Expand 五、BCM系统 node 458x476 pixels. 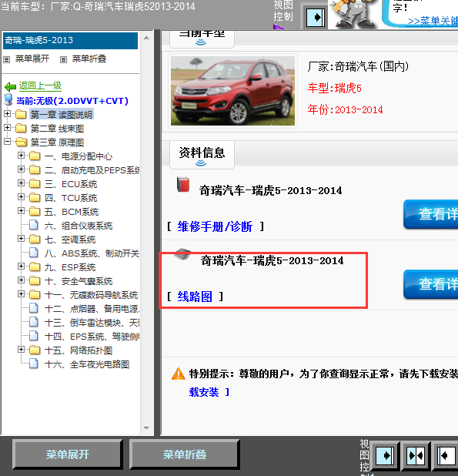pos(21,210)
